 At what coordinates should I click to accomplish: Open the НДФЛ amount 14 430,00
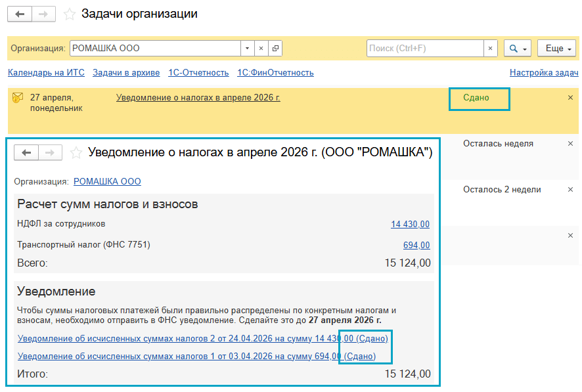[x=410, y=224]
